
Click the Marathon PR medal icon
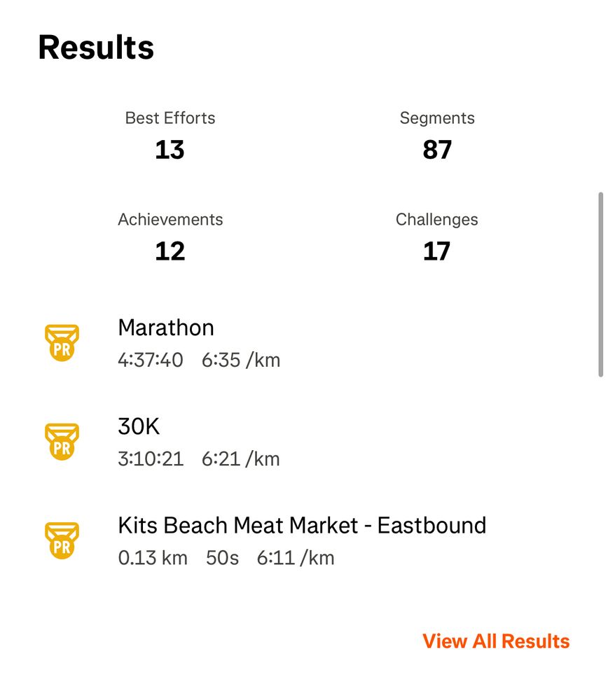click(62, 343)
